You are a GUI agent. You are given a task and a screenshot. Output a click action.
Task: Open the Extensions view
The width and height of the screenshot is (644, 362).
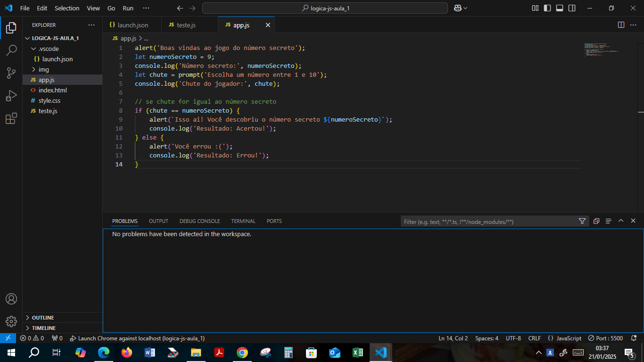(x=11, y=119)
